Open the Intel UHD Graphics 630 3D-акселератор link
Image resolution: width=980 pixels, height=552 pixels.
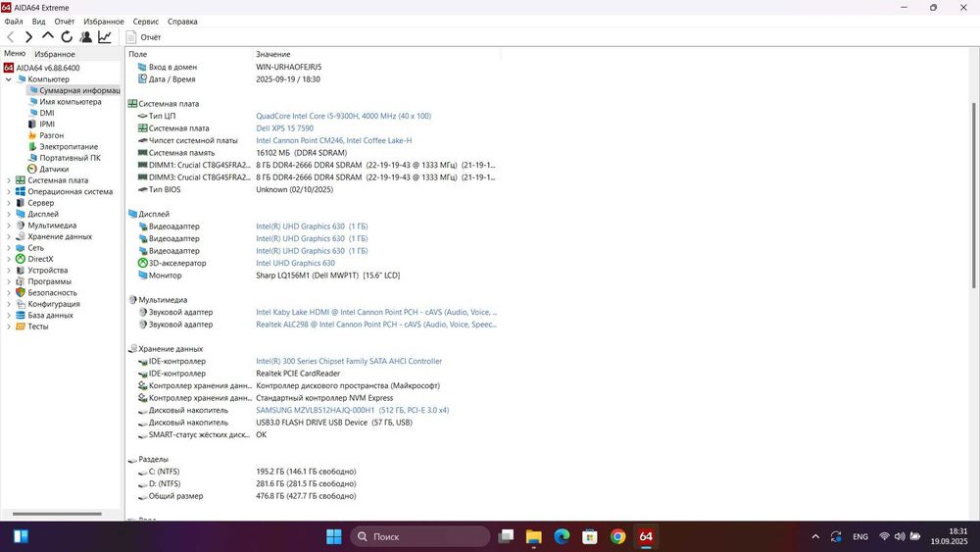coord(295,263)
